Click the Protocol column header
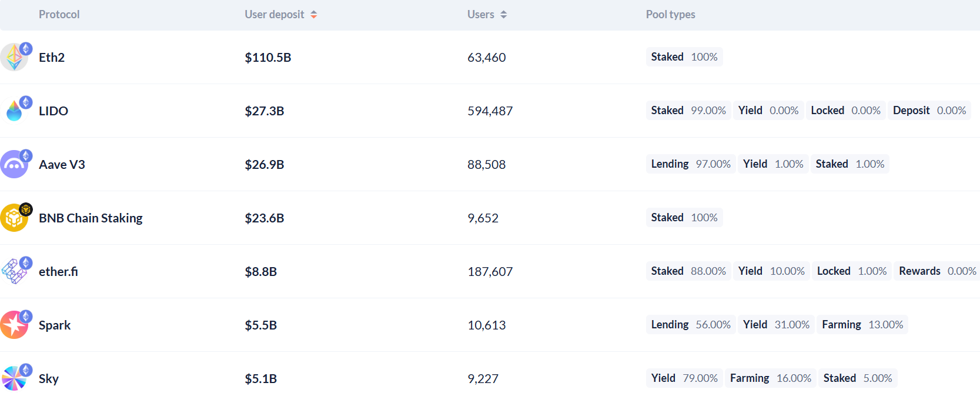The height and width of the screenshot is (396, 980). (x=59, y=15)
